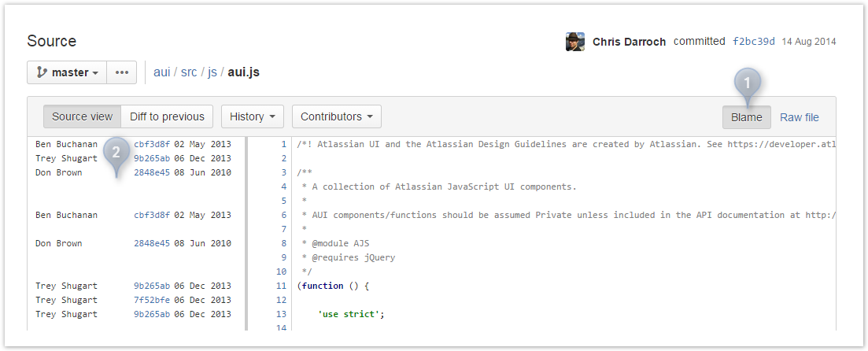Image resolution: width=868 pixels, height=351 pixels.
Task: Open commit cbf3d8f on first blame row
Action: [x=152, y=144]
